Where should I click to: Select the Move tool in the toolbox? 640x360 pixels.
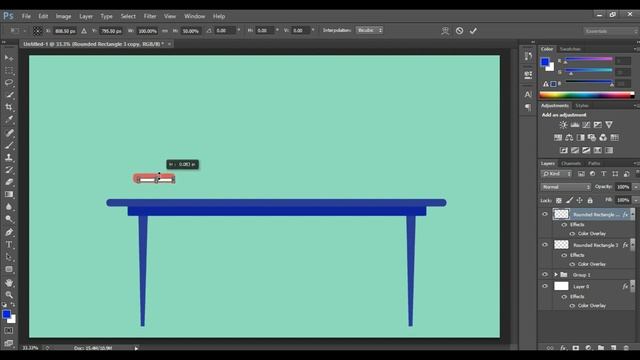click(9, 58)
